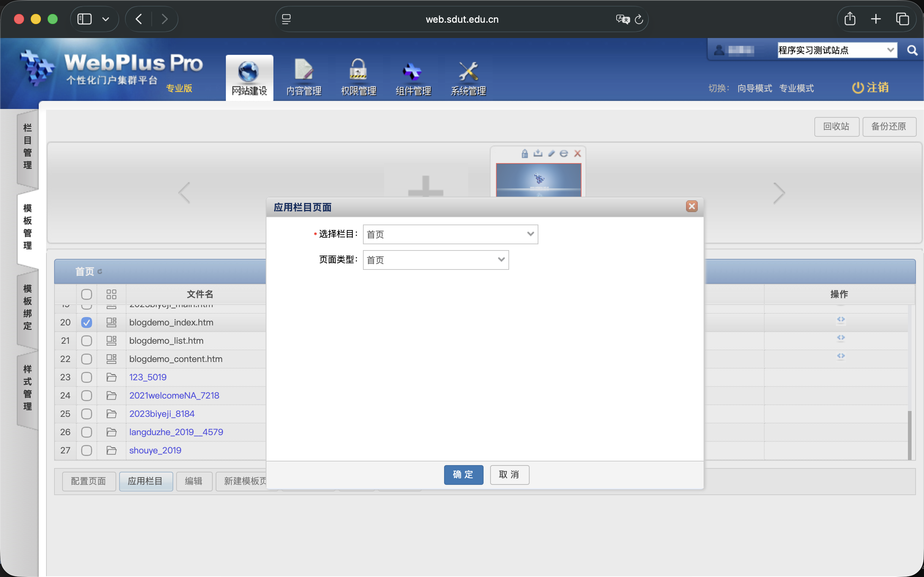Viewport: 924px width, 577px height.
Task: Click the 确定 confirm button
Action: pos(463,475)
